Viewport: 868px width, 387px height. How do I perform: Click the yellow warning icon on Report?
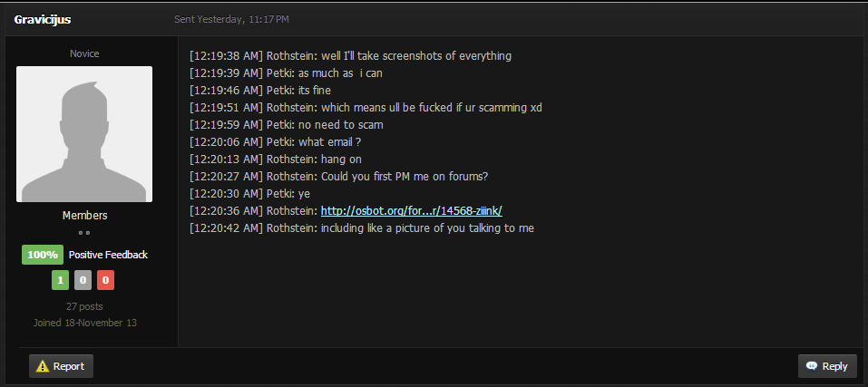pyautogui.click(x=43, y=366)
